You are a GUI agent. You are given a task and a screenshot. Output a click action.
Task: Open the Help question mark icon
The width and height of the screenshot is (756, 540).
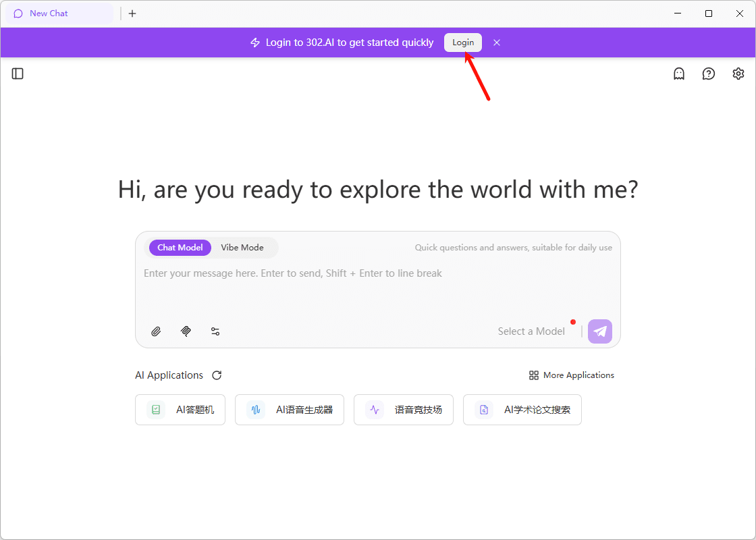[708, 73]
